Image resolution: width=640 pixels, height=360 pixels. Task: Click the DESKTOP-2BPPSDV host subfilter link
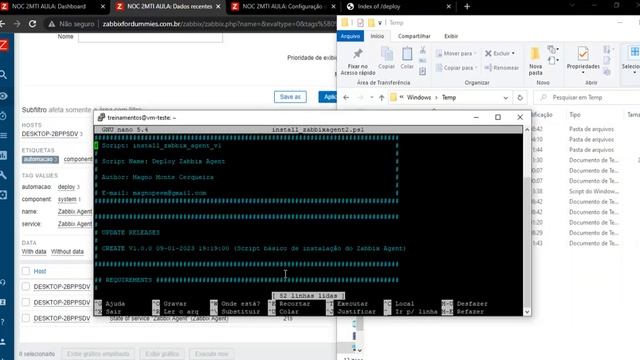(50, 134)
